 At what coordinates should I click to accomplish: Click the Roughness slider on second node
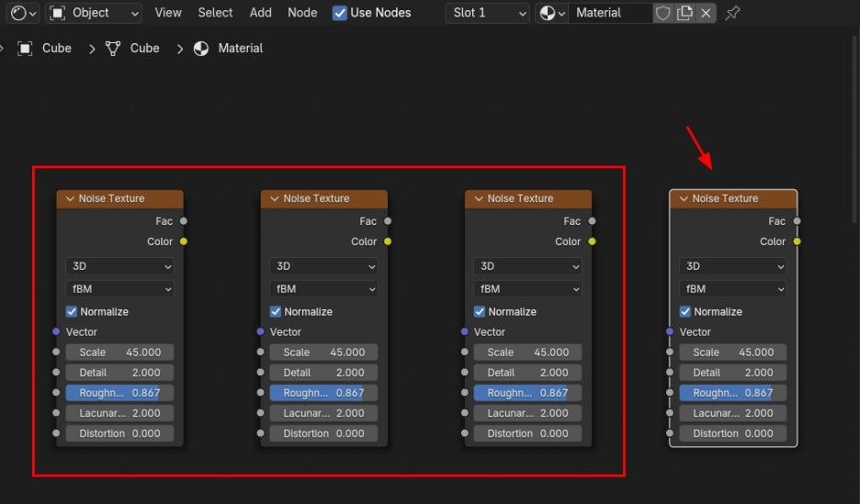[323, 393]
